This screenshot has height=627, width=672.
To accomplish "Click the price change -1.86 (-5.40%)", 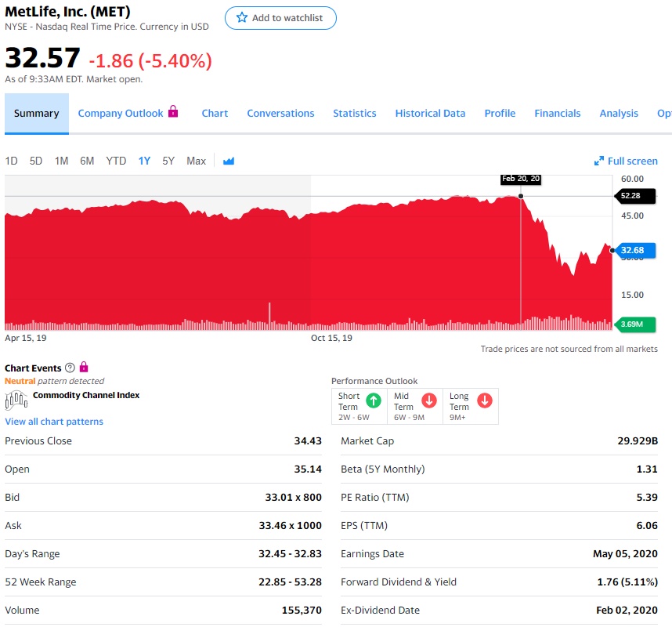I will pos(150,61).
